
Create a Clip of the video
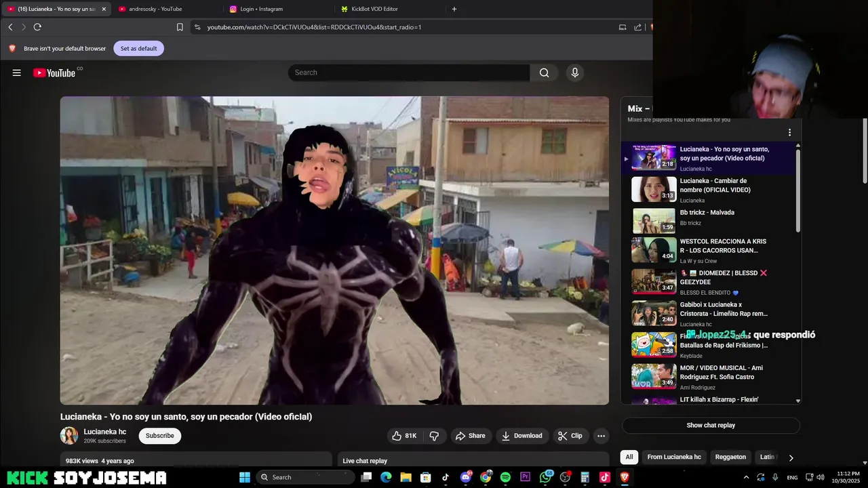click(570, 436)
